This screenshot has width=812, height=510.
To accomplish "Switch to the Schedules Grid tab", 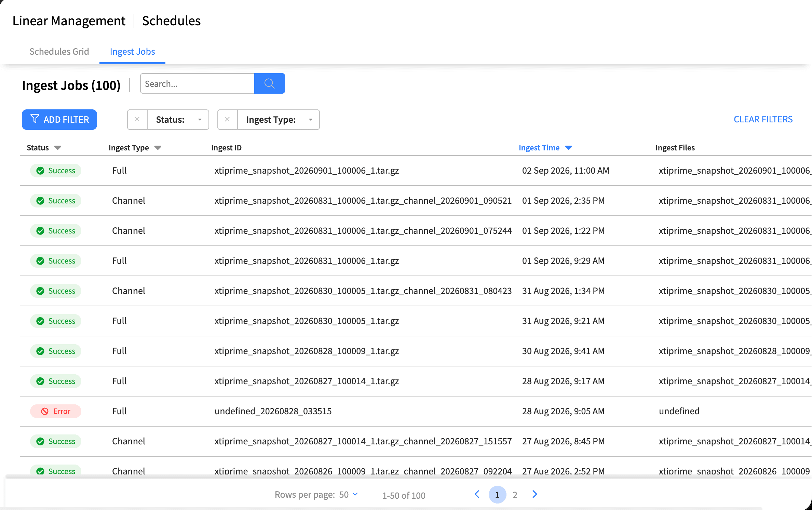I will (59, 52).
